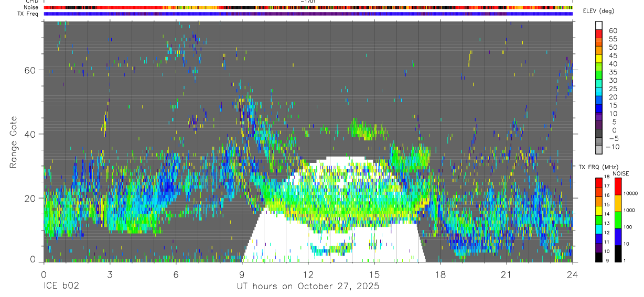Click the purple swatch in TX FRQ legend
644x297 pixels.
tap(599, 248)
